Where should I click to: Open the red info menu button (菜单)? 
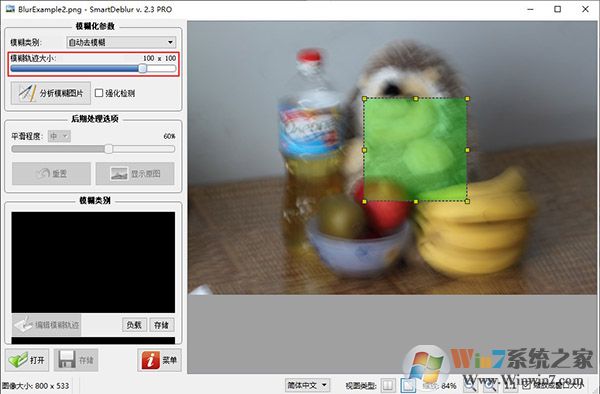159,360
